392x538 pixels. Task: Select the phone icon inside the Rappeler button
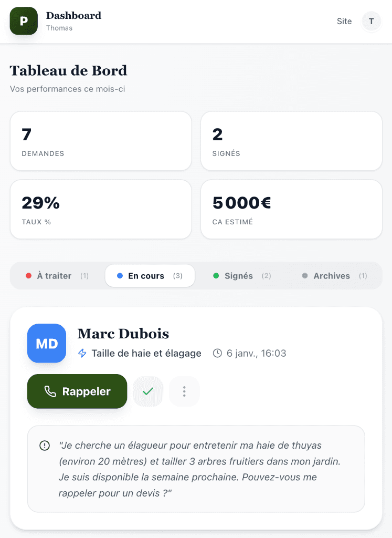click(51, 391)
